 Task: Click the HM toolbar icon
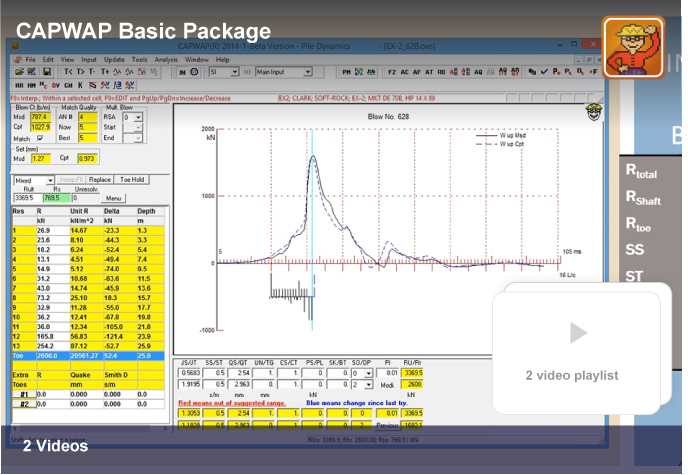[x=32, y=85]
